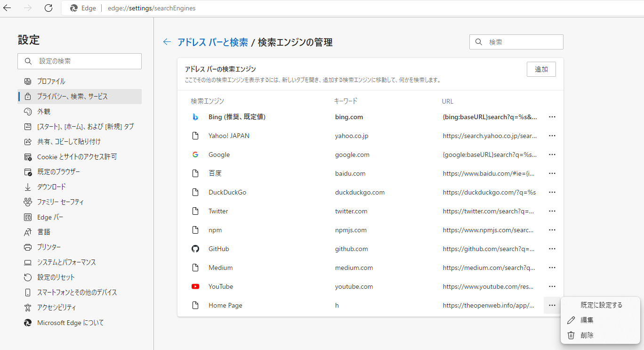Click the Edge icon in address bar
Image resolution: width=644 pixels, height=350 pixels.
point(74,8)
